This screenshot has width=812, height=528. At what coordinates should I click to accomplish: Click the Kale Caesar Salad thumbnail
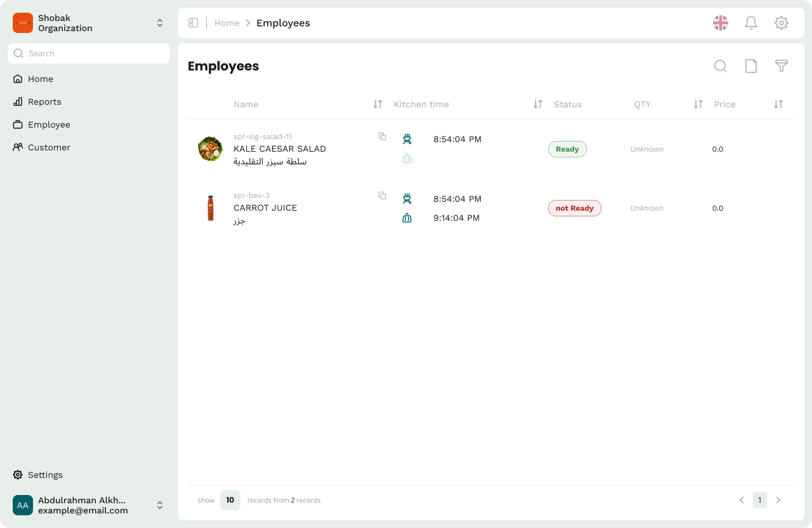pos(210,149)
